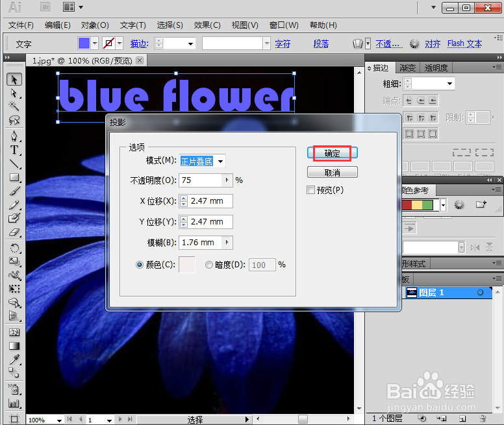
Task: Select the Free Transform tool
Action: click(14, 289)
